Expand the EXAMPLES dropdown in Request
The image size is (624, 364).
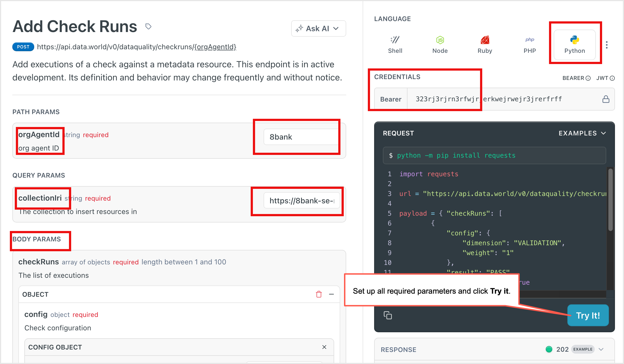click(582, 133)
